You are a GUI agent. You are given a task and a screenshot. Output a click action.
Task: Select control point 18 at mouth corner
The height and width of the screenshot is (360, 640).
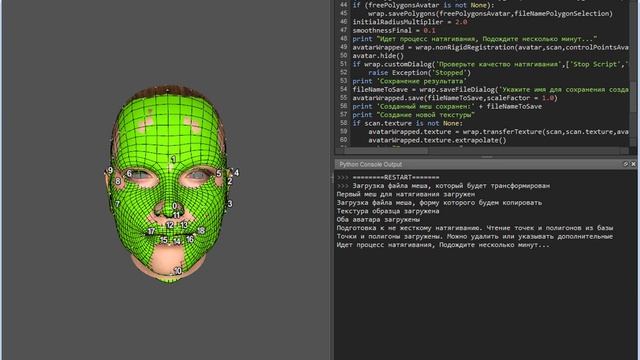[201, 231]
